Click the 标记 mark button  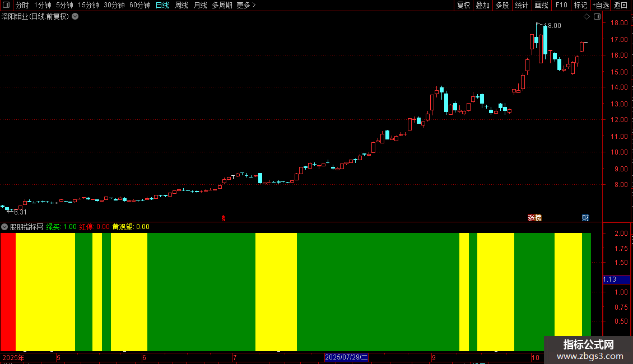580,5
